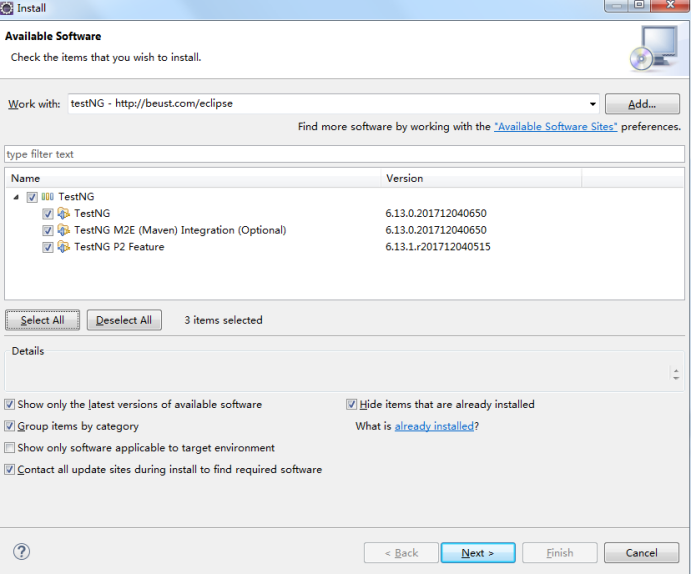Click the help question mark icon
Image resolution: width=692 pixels, height=575 pixels.
tap(21, 552)
